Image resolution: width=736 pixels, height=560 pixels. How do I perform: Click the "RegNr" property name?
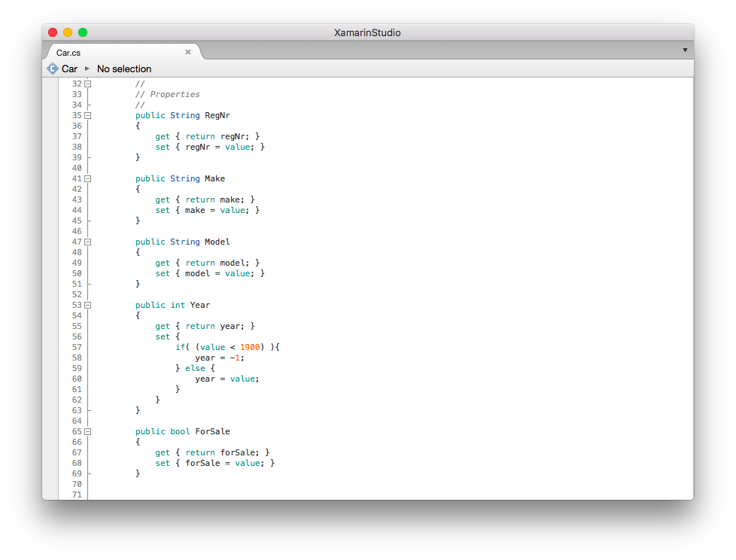tap(217, 115)
